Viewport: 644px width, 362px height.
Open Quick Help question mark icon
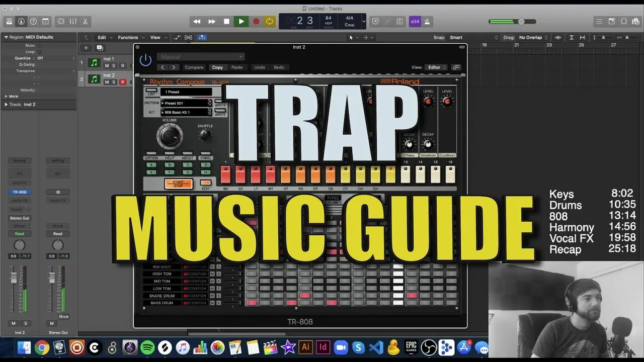click(x=33, y=21)
